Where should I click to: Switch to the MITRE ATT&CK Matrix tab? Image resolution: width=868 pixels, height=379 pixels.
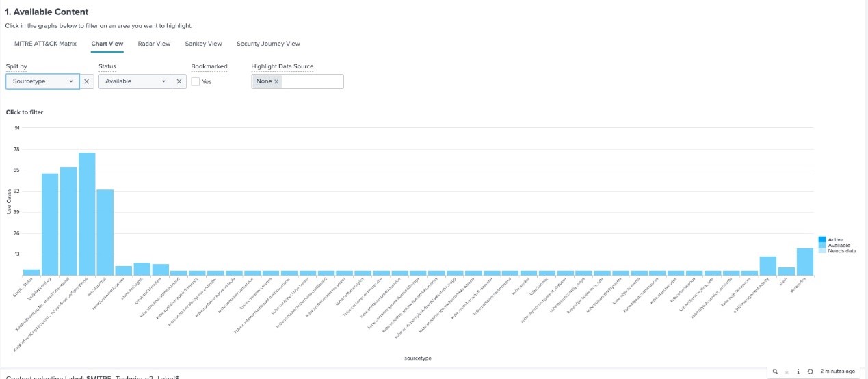point(45,44)
